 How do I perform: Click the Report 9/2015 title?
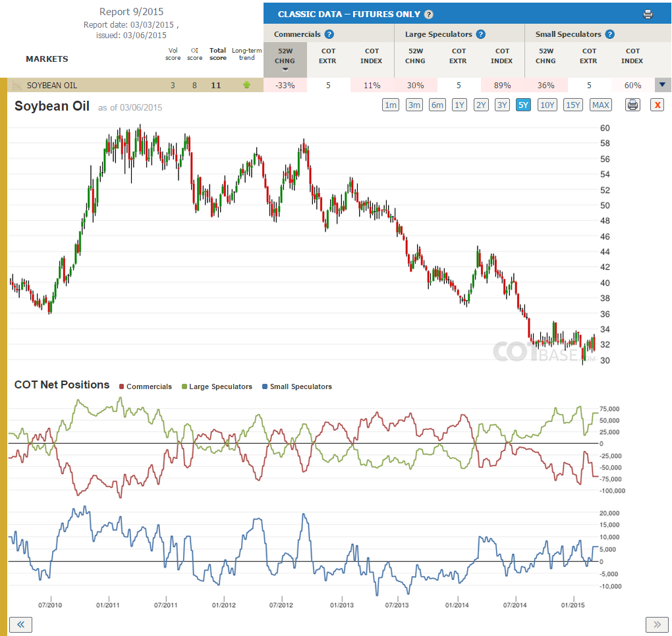(x=131, y=12)
